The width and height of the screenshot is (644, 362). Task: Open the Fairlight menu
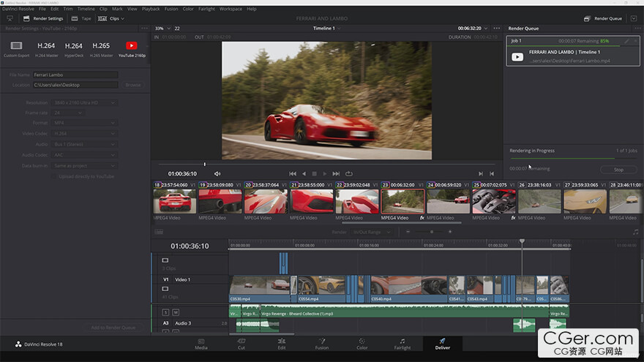click(206, 9)
